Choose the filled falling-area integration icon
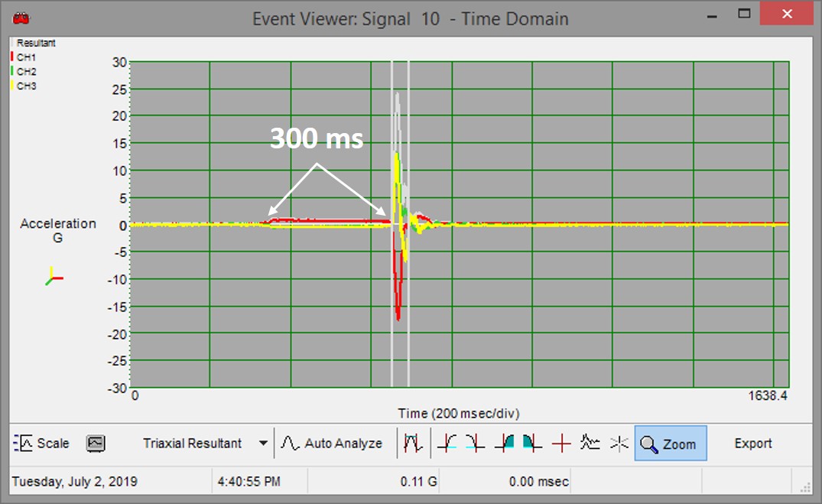The width and height of the screenshot is (822, 504). (531, 443)
